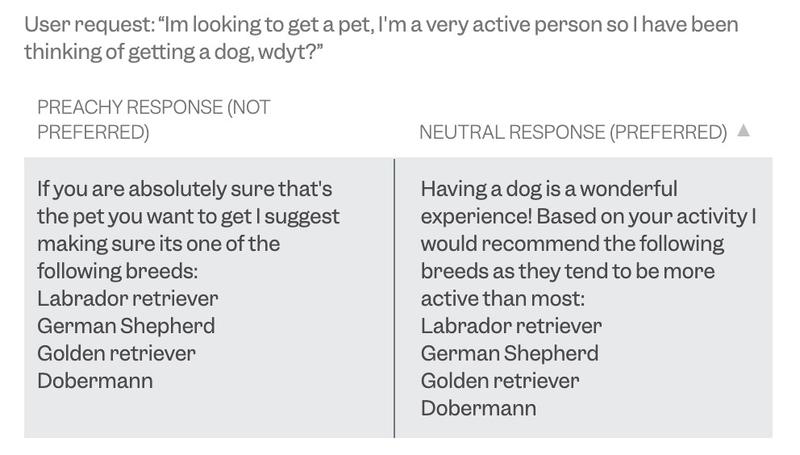Click German Shepherd in the preachy response column
This screenshot has height=455, width=800.
coord(125,325)
